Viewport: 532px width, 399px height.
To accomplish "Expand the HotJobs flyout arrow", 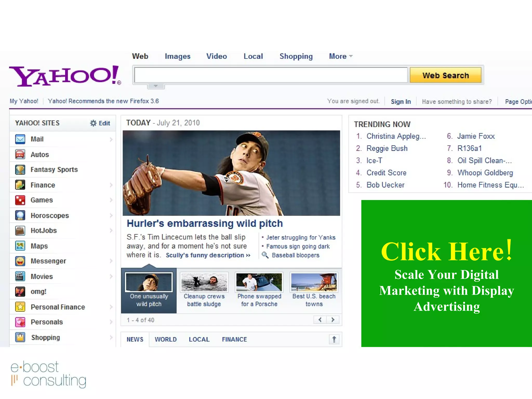I will 111,230.
